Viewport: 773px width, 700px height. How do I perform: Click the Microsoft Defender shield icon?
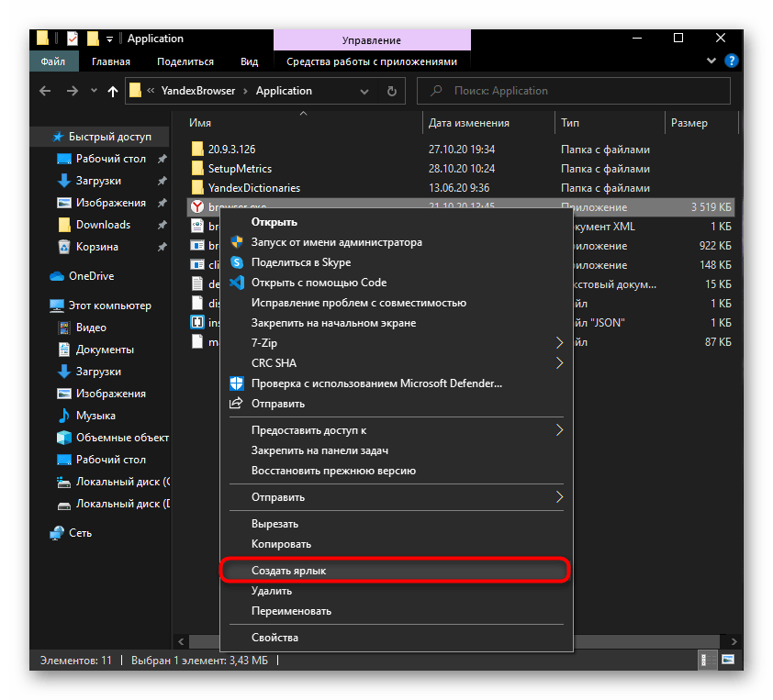click(x=237, y=383)
